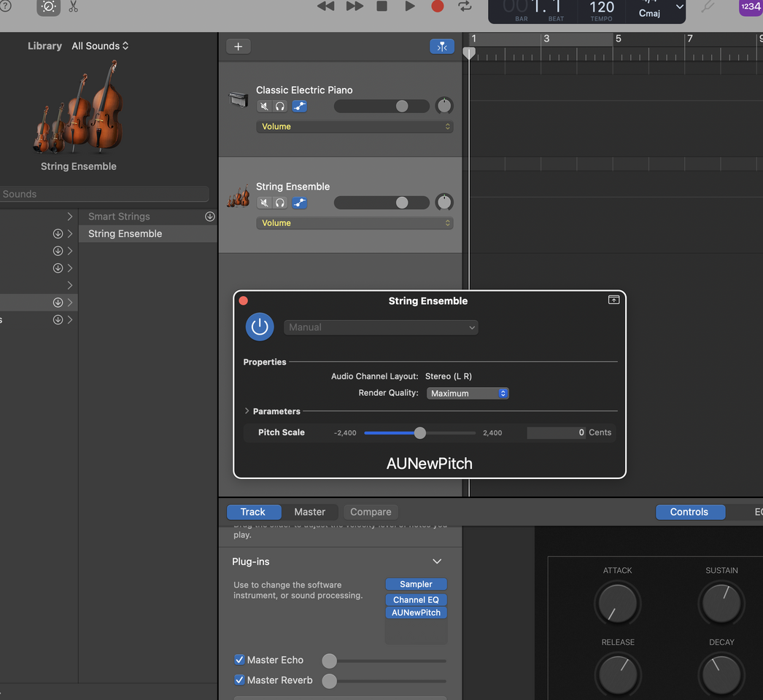Click the playhead marker at bar 1
Image resolution: width=763 pixels, height=700 pixels.
tap(469, 53)
